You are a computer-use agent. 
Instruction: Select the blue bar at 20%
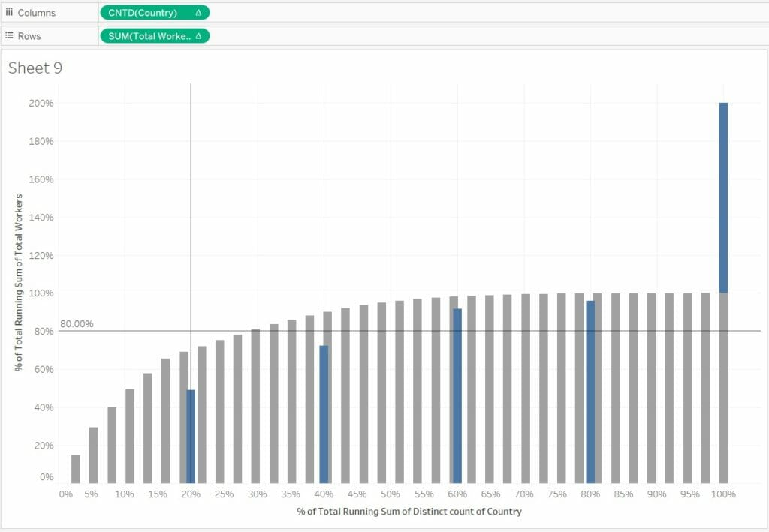[x=191, y=437]
